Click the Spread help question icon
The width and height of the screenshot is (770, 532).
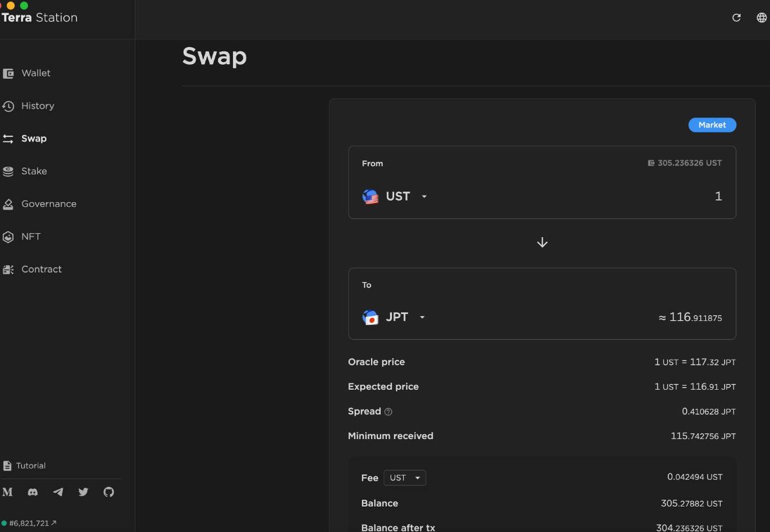pos(389,412)
